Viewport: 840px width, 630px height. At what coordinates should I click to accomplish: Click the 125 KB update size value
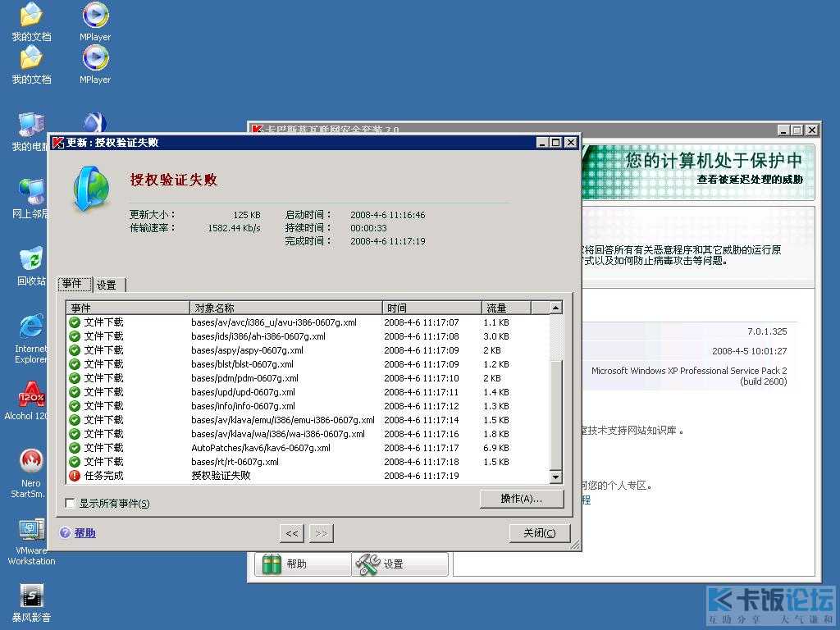[x=247, y=215]
